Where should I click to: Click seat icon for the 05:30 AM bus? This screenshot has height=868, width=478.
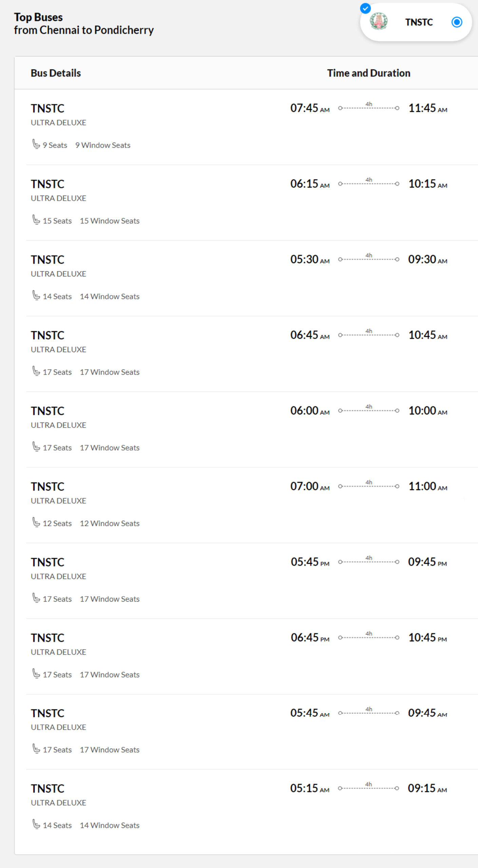[x=36, y=295]
